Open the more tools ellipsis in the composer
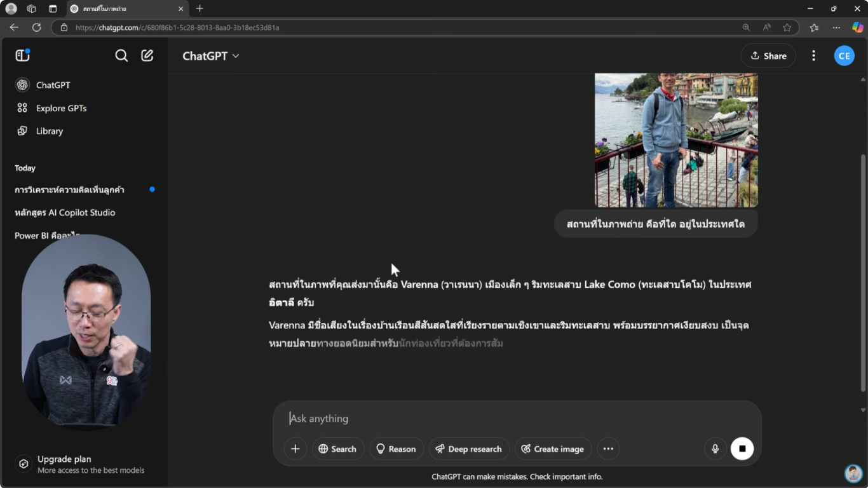The width and height of the screenshot is (868, 488). [608, 449]
